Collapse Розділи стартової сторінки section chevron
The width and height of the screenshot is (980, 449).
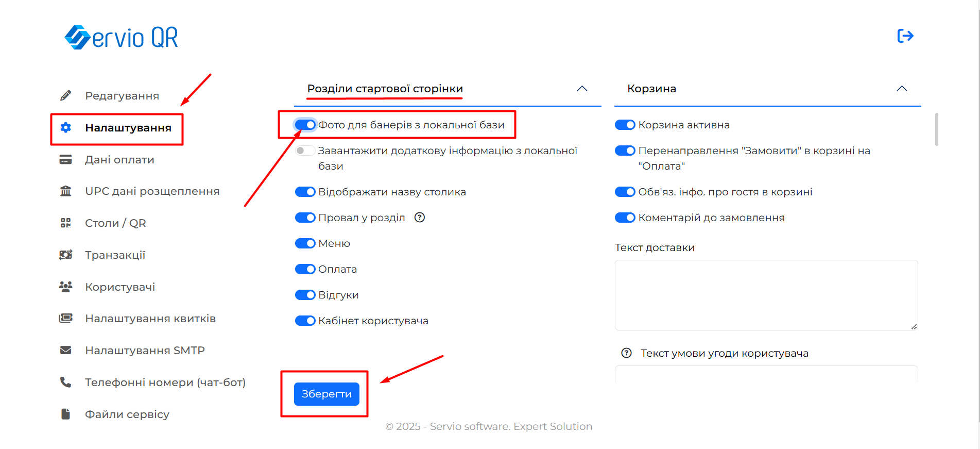(x=582, y=89)
